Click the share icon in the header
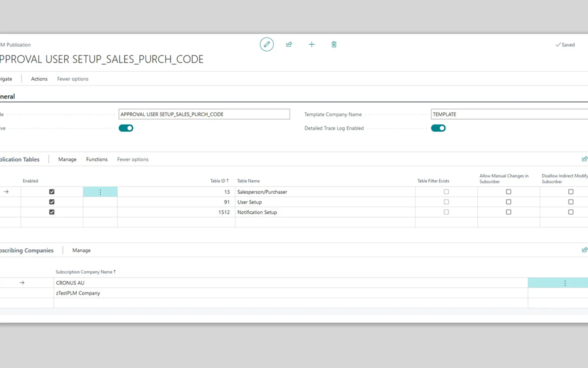Viewport: 588px width, 368px height. pyautogui.click(x=289, y=45)
